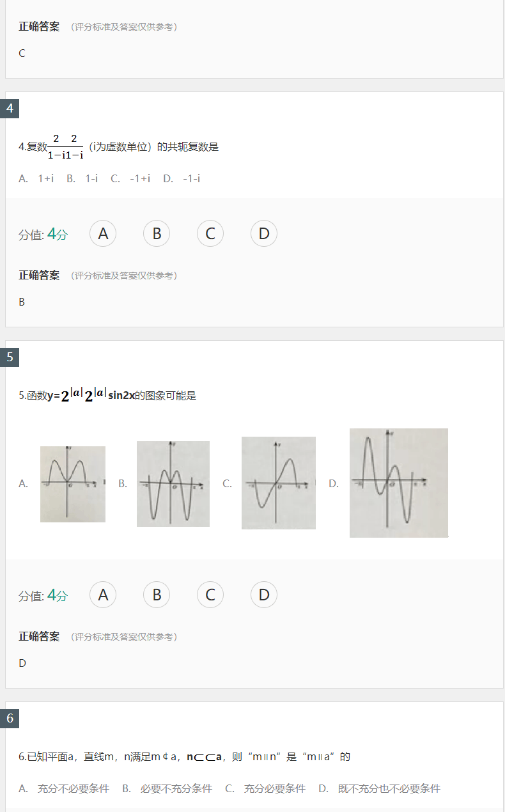Click question number badge 6
This screenshot has height=812, width=505.
(8, 719)
